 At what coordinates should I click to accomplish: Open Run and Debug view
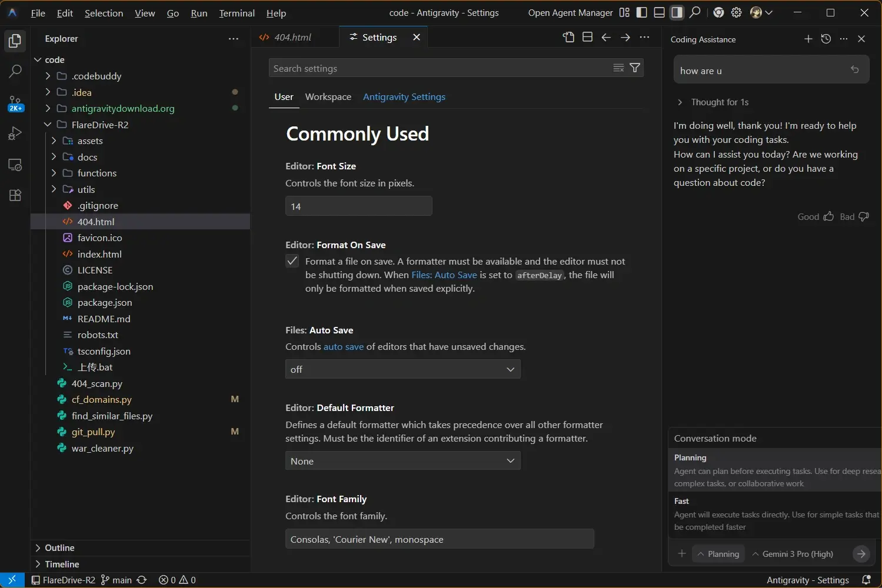15,133
